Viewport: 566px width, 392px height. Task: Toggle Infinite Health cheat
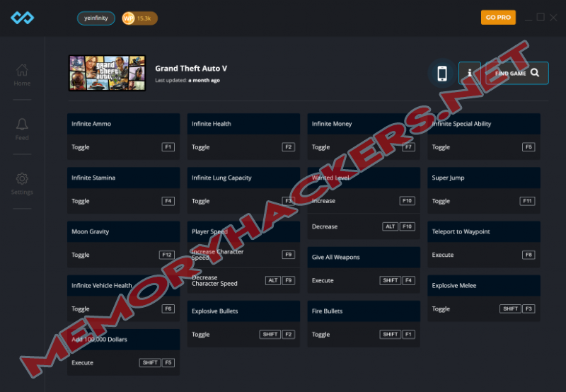tap(243, 147)
